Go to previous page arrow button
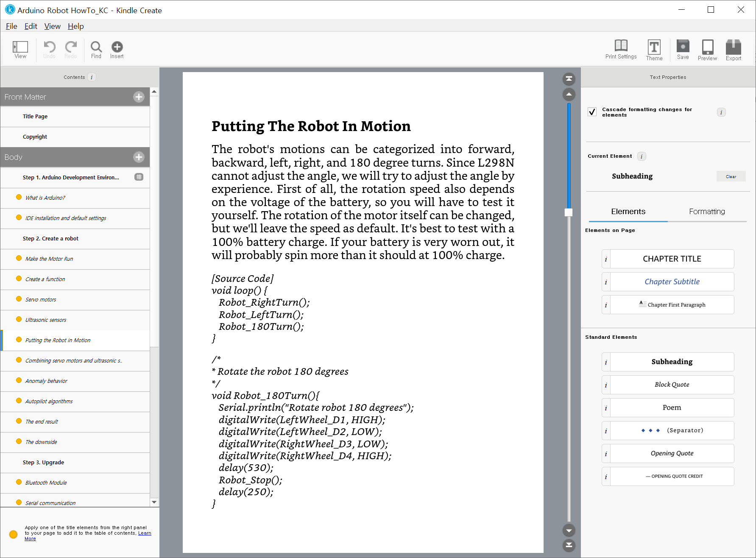 tap(569, 94)
